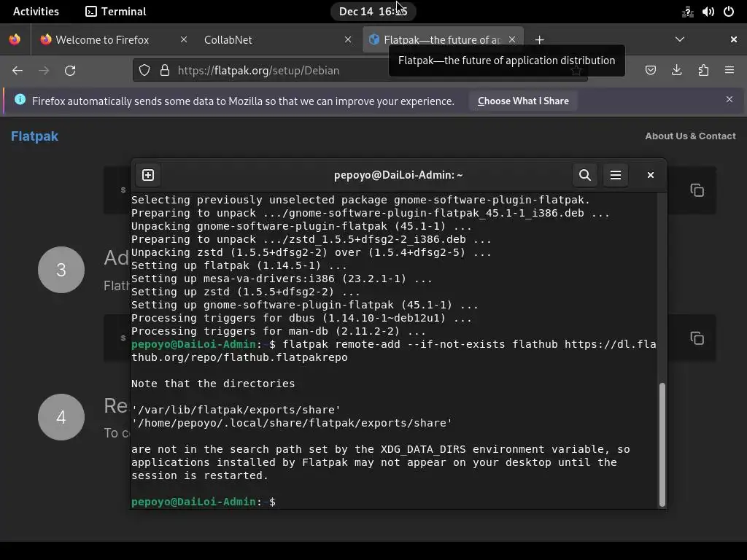Go back to the previous page in Firefox
This screenshot has width=747, height=560.
click(x=18, y=71)
